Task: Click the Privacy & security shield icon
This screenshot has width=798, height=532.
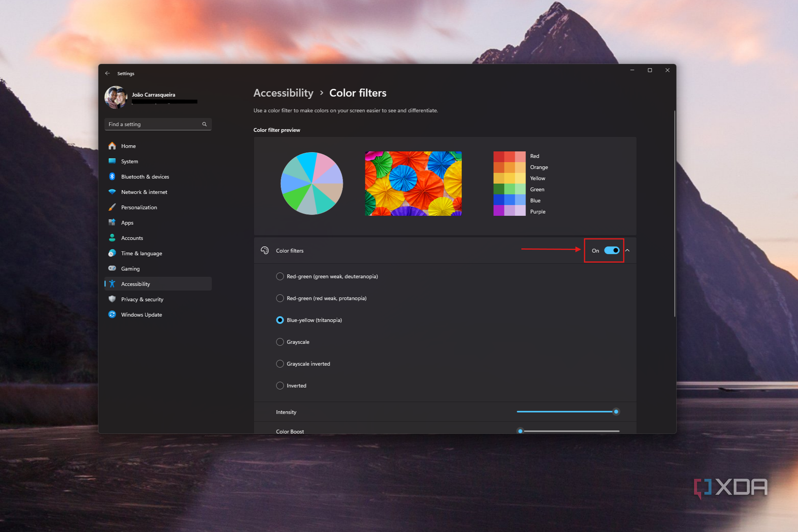Action: pos(112,299)
